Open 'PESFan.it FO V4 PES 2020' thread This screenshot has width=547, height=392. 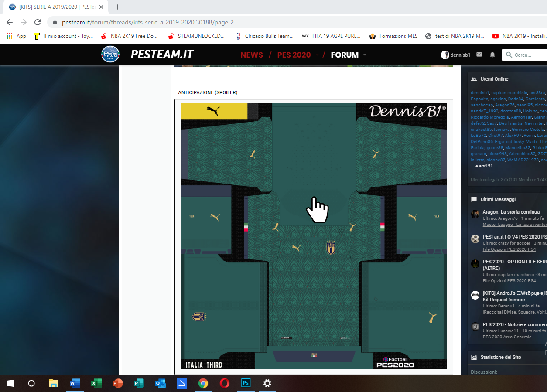point(515,237)
